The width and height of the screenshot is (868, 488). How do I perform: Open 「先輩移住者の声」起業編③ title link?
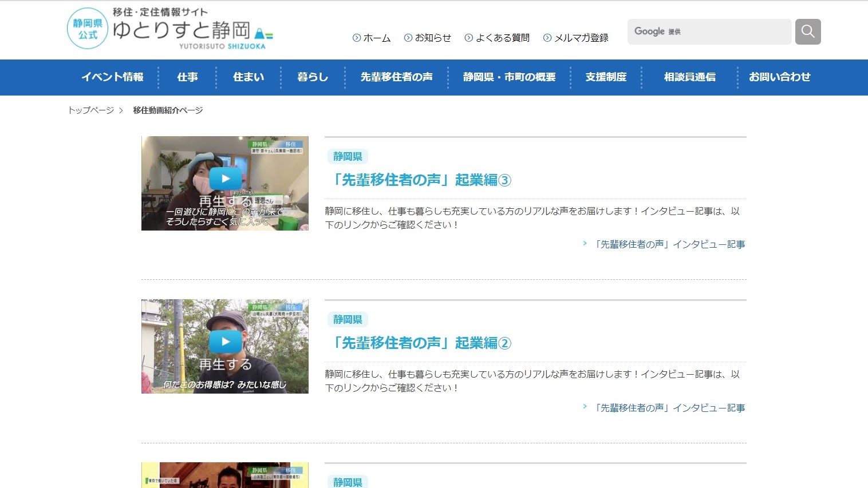point(421,180)
